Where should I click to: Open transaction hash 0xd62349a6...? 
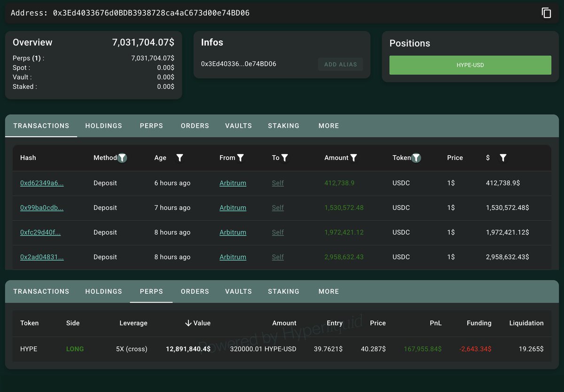42,183
